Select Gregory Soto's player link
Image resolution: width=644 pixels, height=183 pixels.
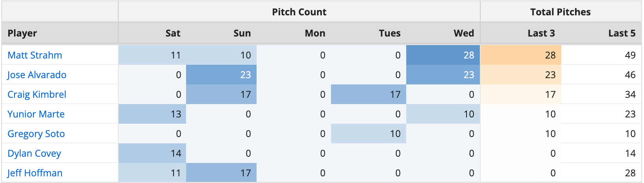(36, 134)
